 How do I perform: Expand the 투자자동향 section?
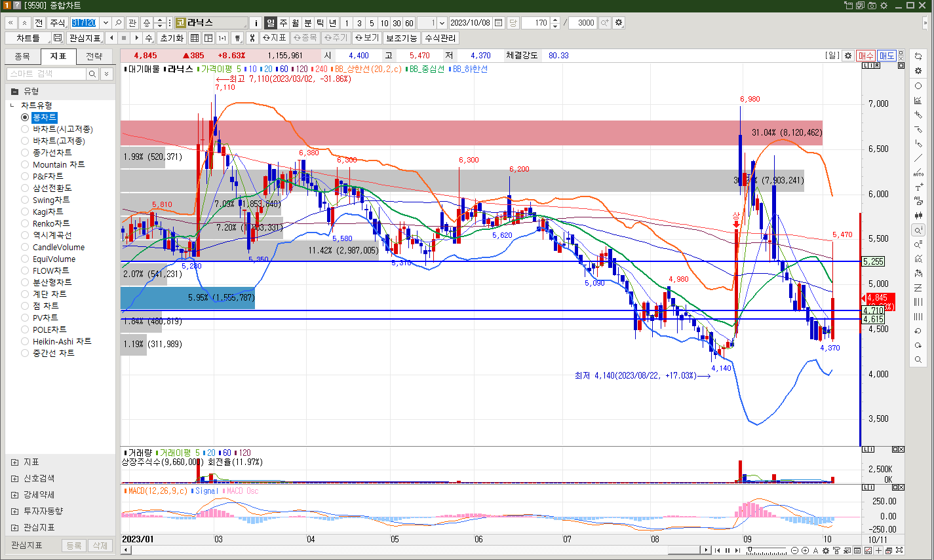pos(15,512)
